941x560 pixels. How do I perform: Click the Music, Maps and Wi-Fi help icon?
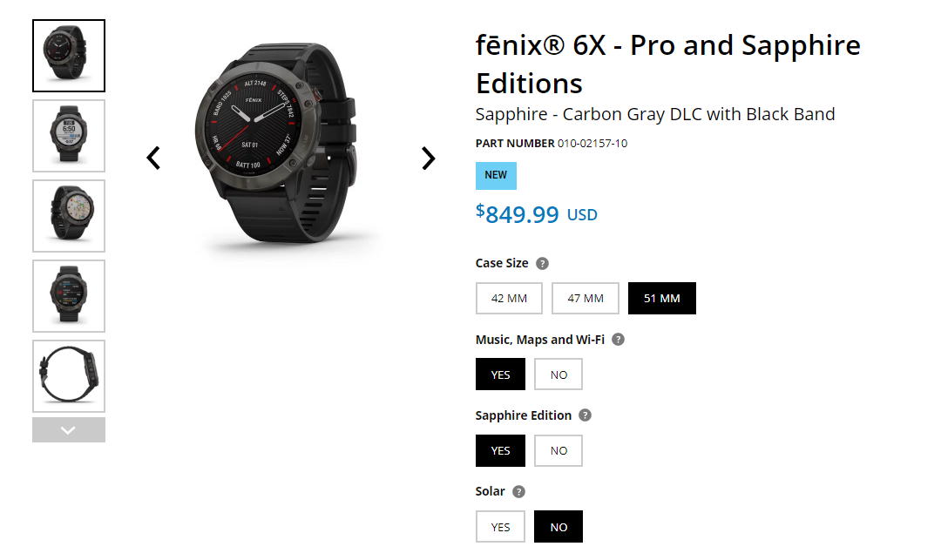(618, 340)
